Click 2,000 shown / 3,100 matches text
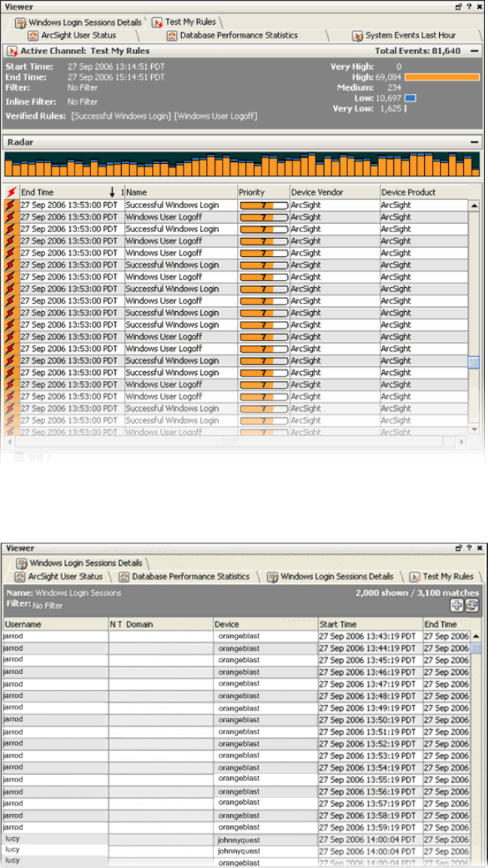488x868 pixels. click(419, 593)
